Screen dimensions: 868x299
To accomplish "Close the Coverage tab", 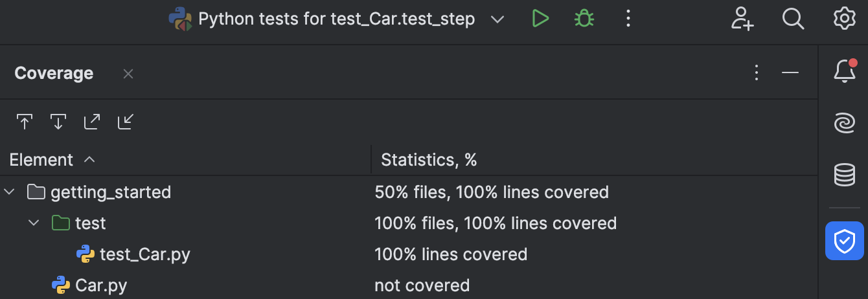I will (128, 74).
